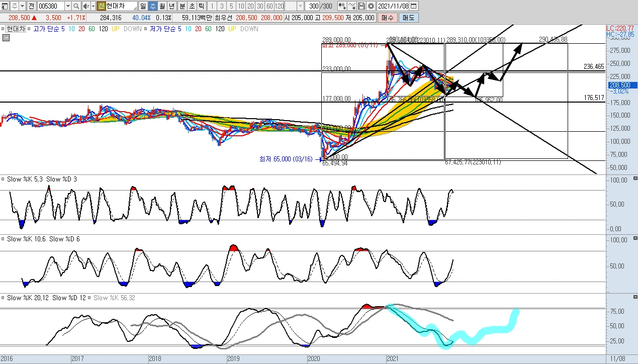This screenshot has width=638, height=364.
Task: Open the empty interval combo box arrow
Action: (x=300, y=6)
